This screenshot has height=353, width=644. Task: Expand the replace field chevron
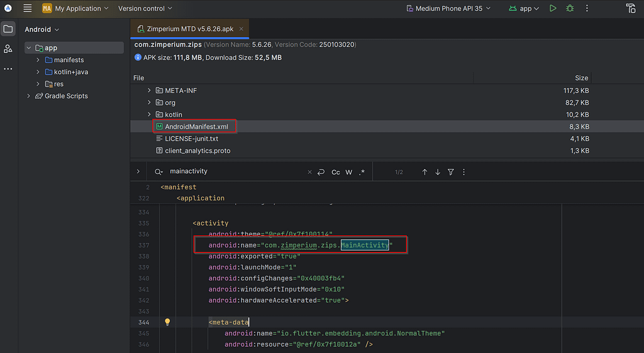click(138, 171)
